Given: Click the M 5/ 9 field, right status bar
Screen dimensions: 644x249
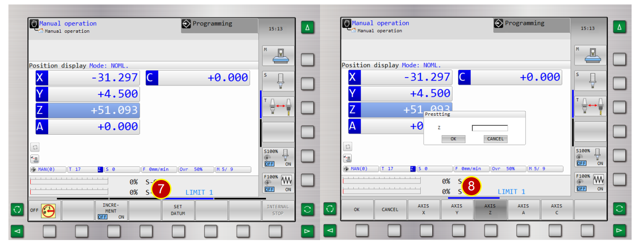Looking at the screenshot, I should pos(545,169).
